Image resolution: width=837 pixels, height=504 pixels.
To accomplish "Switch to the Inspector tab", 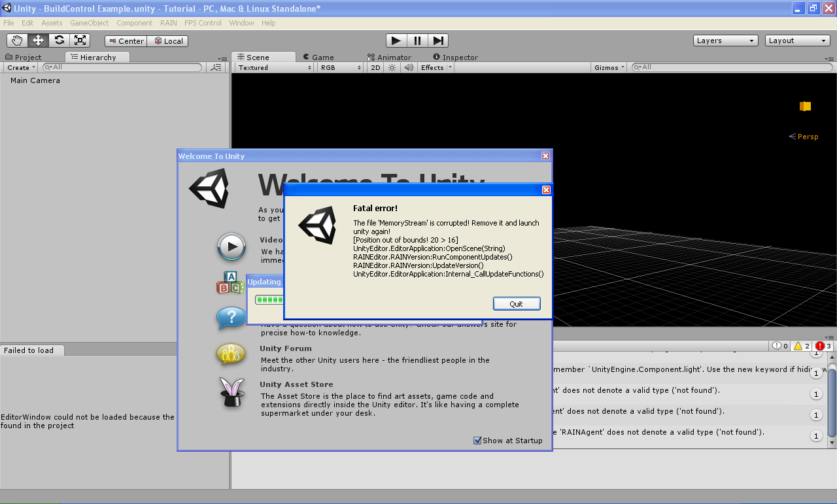I will 455,58.
